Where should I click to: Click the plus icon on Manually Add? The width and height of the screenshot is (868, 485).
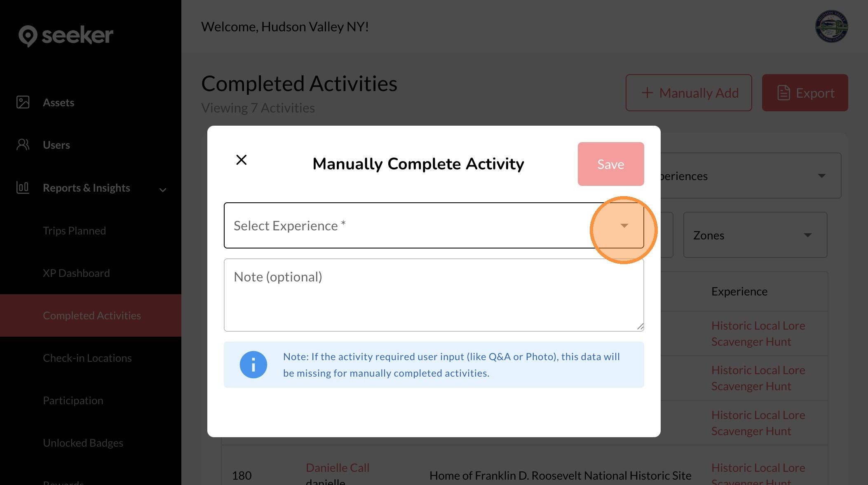(647, 93)
